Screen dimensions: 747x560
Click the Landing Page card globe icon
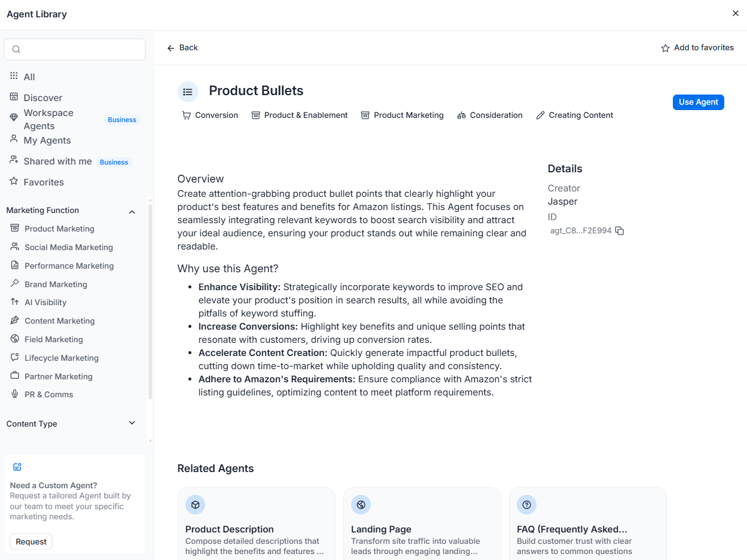[361, 504]
